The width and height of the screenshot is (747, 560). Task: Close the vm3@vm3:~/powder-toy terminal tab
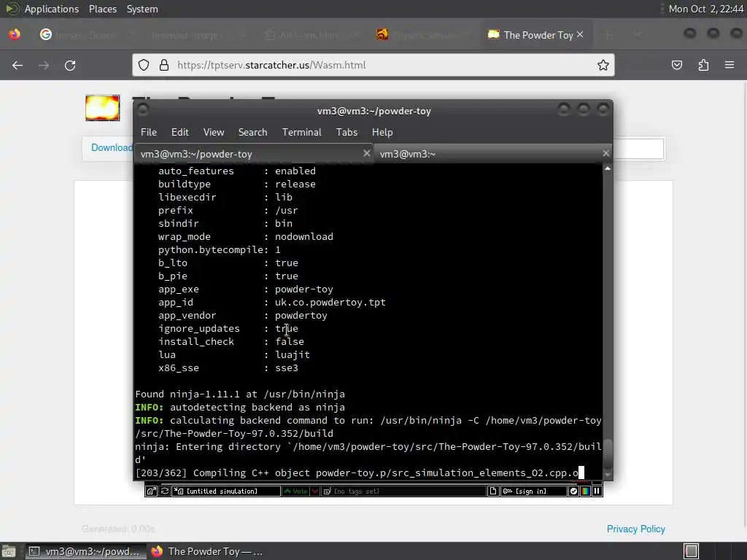tap(366, 153)
